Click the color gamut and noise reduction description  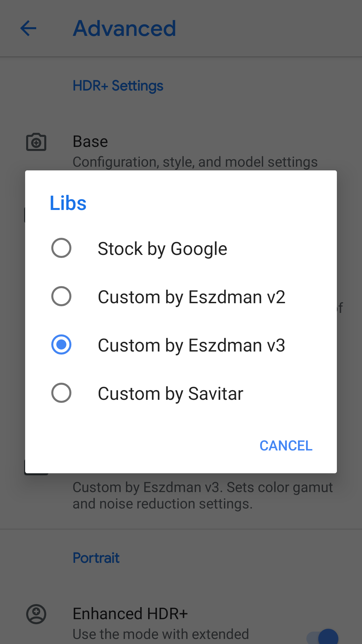click(202, 495)
